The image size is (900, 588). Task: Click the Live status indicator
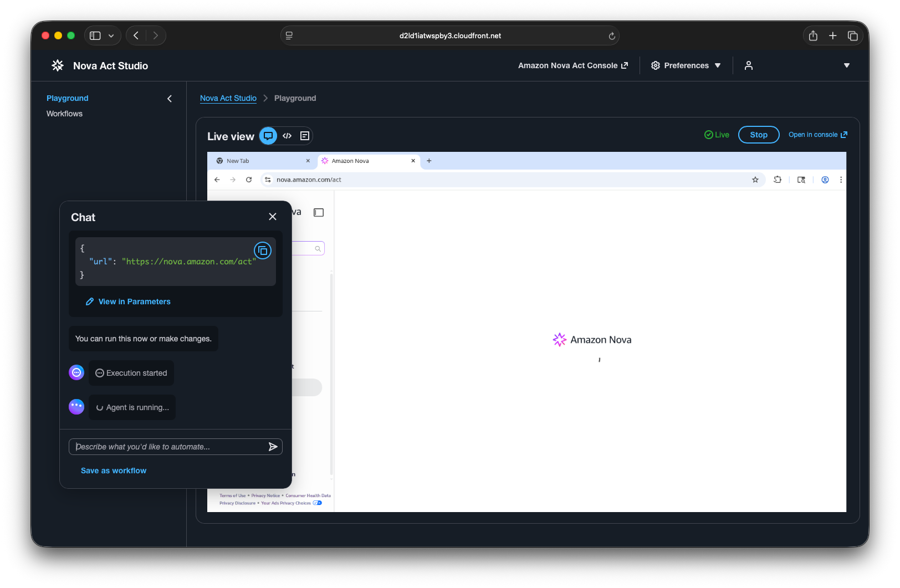717,135
